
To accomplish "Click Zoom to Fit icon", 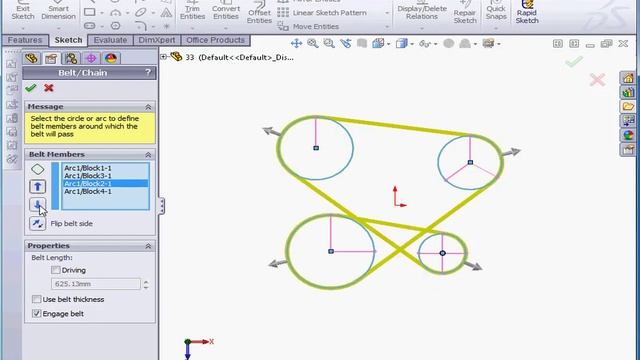I will click(x=313, y=43).
